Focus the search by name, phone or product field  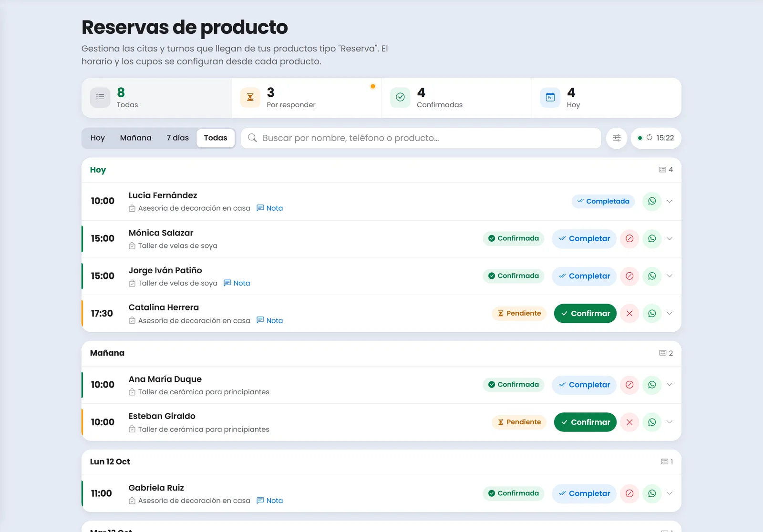click(x=421, y=138)
